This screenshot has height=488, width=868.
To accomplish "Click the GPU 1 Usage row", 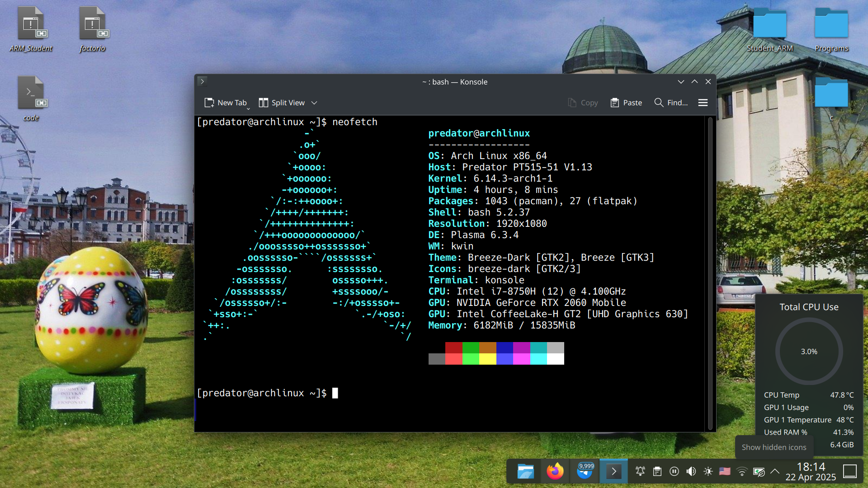I will 809,408.
